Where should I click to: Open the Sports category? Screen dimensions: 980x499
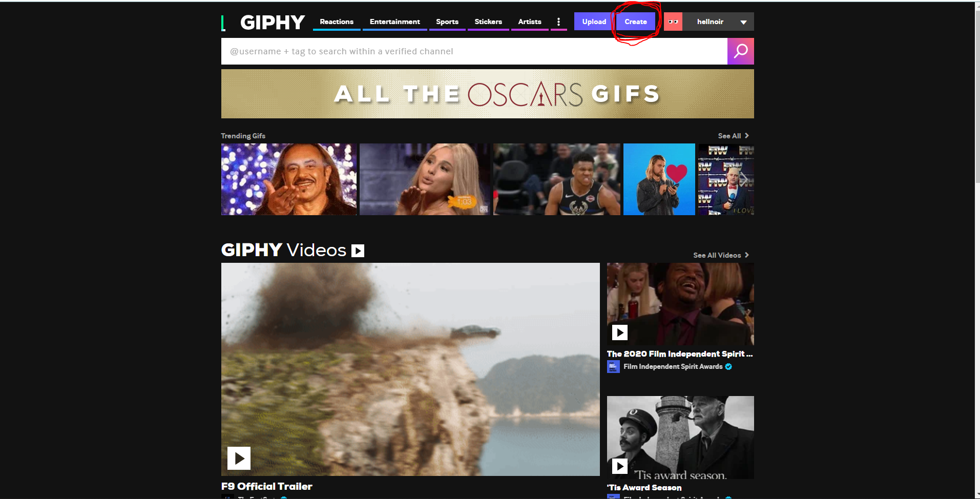point(447,22)
